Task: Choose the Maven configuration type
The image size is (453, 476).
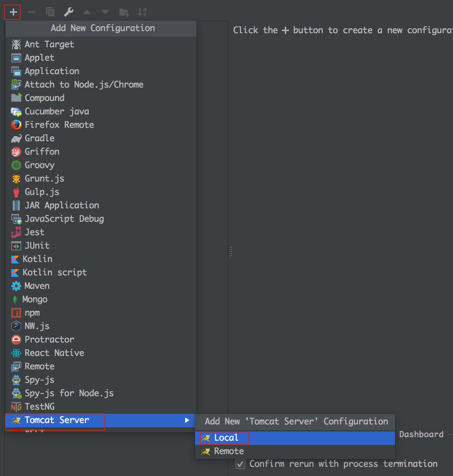Action: point(37,286)
